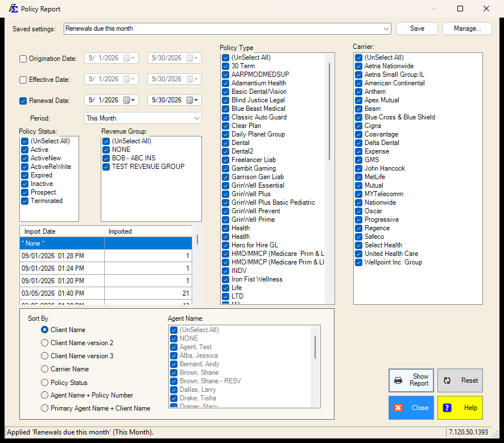
Task: Click Show Report button
Action: (411, 380)
